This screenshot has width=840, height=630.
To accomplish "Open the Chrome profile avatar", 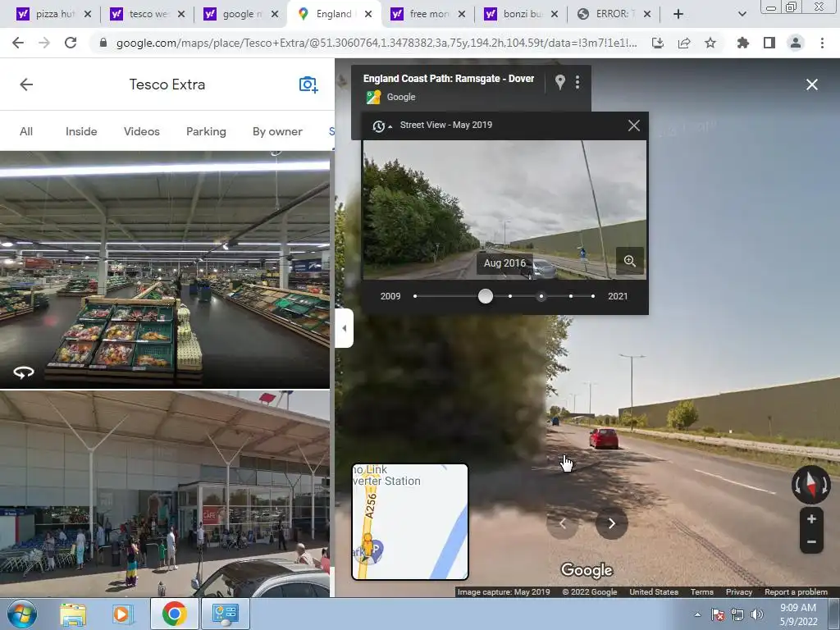I will pos(796,43).
